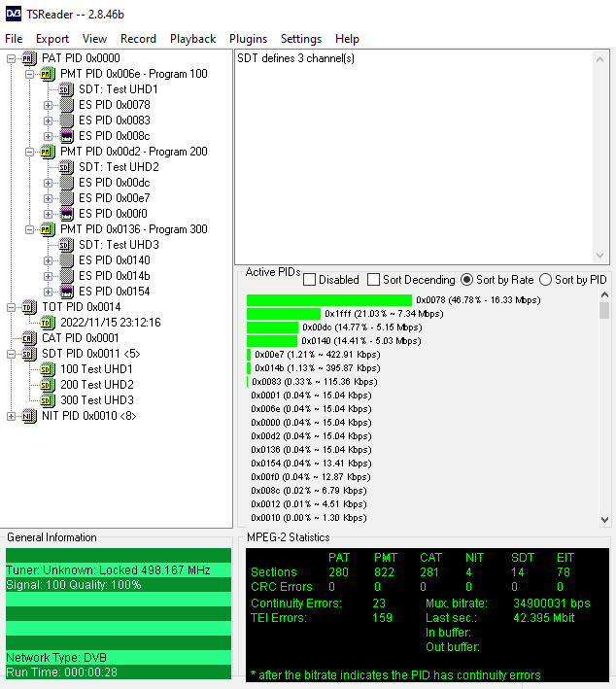Select the '2022/11/15 23:12:16' tree row
This screenshot has width=616, height=689.
[x=111, y=323]
